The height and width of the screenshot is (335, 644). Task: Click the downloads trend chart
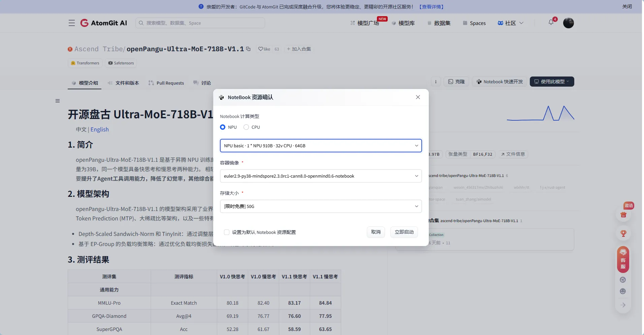point(540,113)
